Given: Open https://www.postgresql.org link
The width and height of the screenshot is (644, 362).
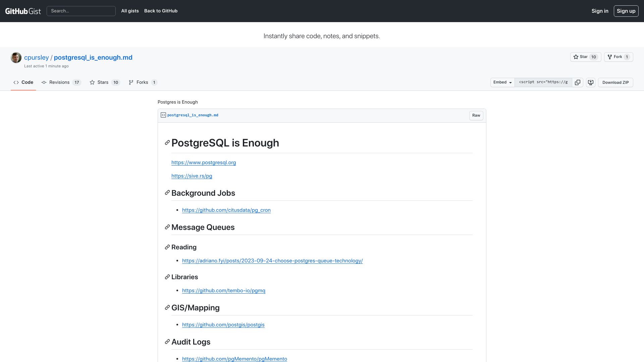Looking at the screenshot, I should (204, 163).
